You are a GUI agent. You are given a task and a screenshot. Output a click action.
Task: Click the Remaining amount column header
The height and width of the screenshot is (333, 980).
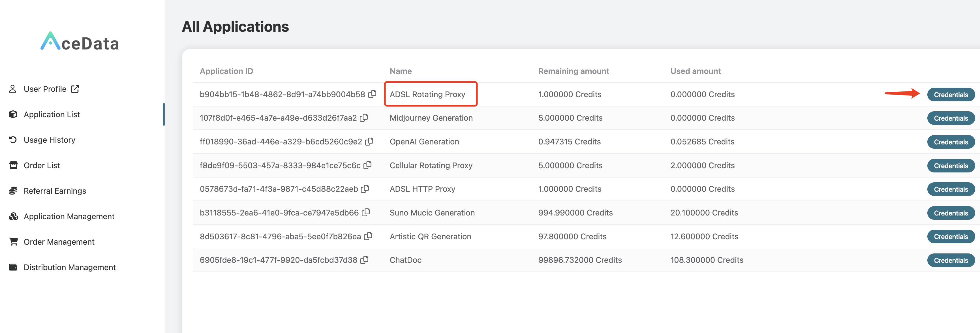573,71
